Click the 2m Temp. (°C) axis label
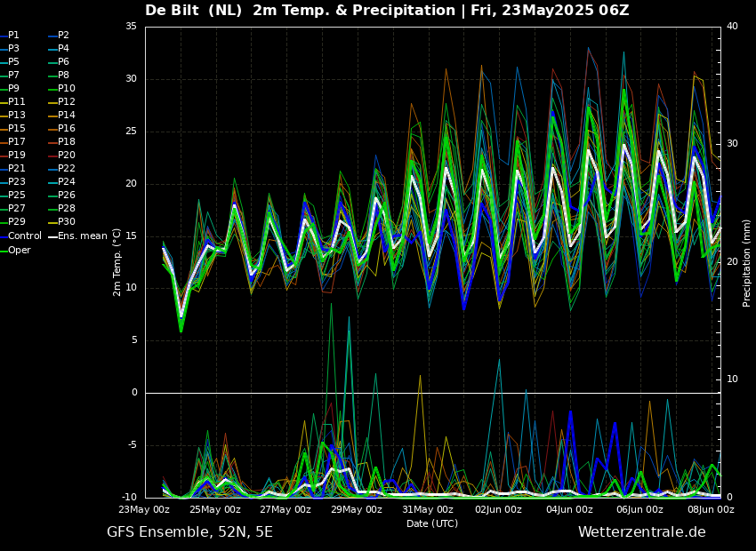The image size is (756, 551). [x=117, y=261]
